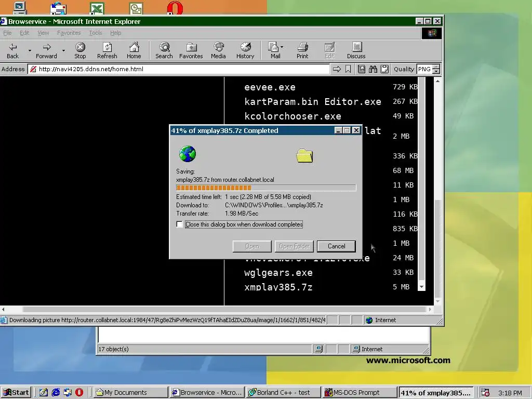Click Show Desktop quick launch icon
Screen dimensions: 532x399
pos(44,393)
